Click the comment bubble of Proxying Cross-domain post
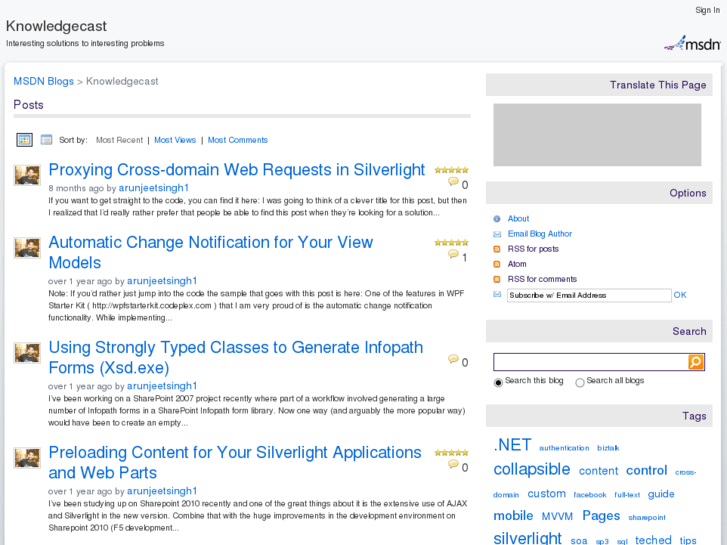Screen dimensions: 727x545 point(453,182)
